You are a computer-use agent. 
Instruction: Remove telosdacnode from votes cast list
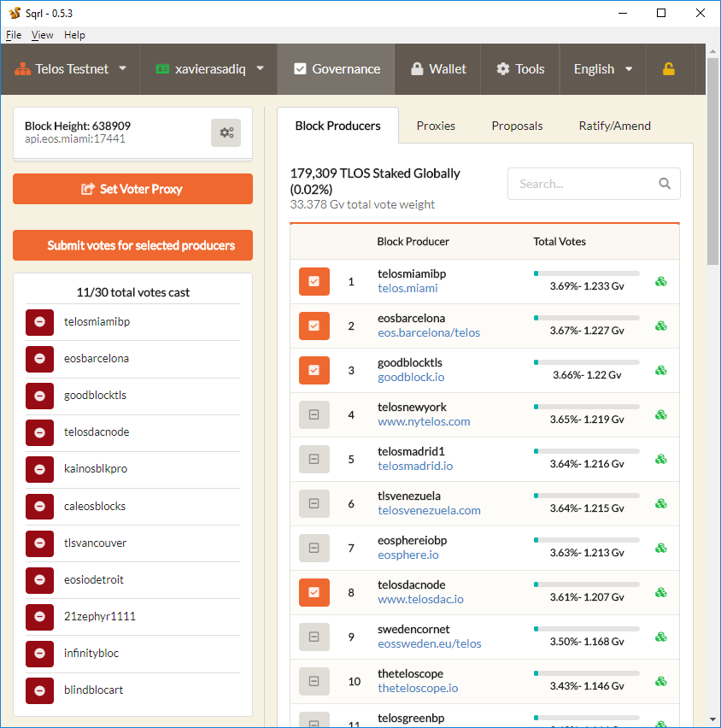pyautogui.click(x=39, y=432)
